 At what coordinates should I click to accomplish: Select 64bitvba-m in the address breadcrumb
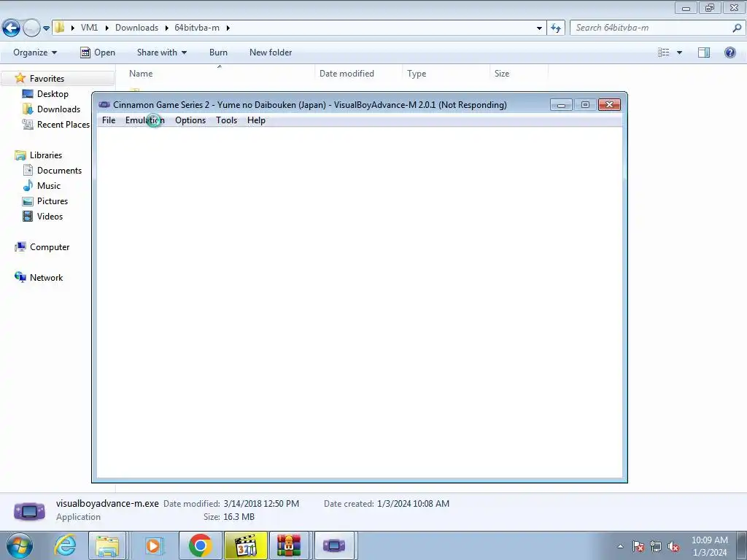(x=197, y=28)
